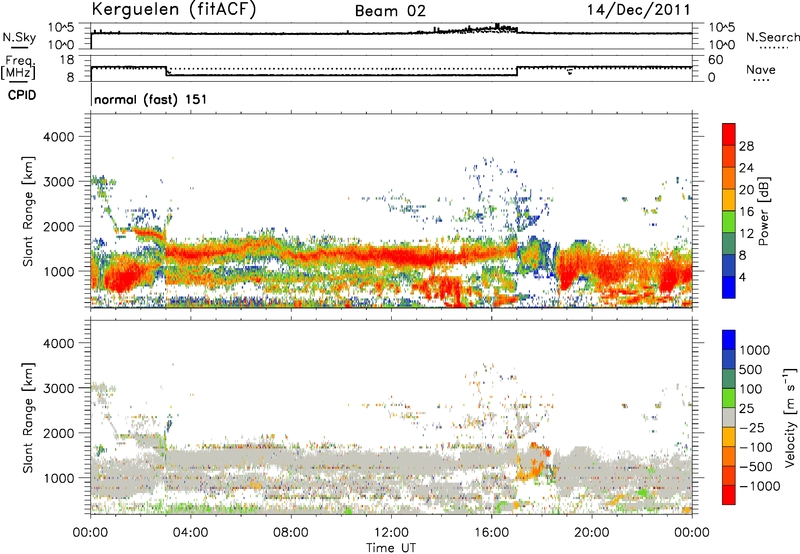800x554 pixels.
Task: Click the '4' tick label on power bar
Action: 742,277
